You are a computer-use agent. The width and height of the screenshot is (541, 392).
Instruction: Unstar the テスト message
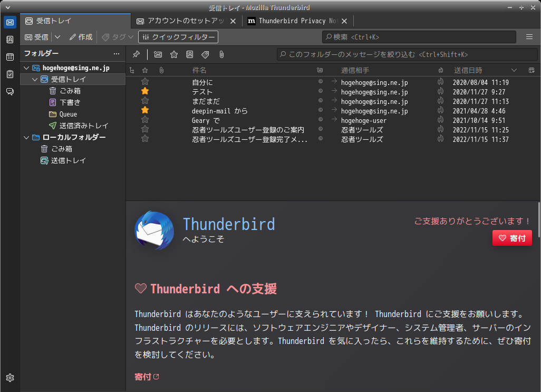pyautogui.click(x=145, y=91)
